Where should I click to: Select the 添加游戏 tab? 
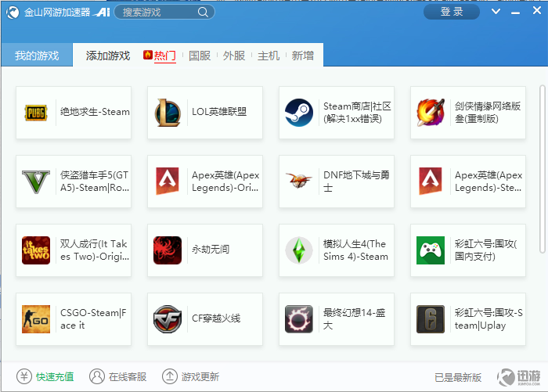coord(108,56)
